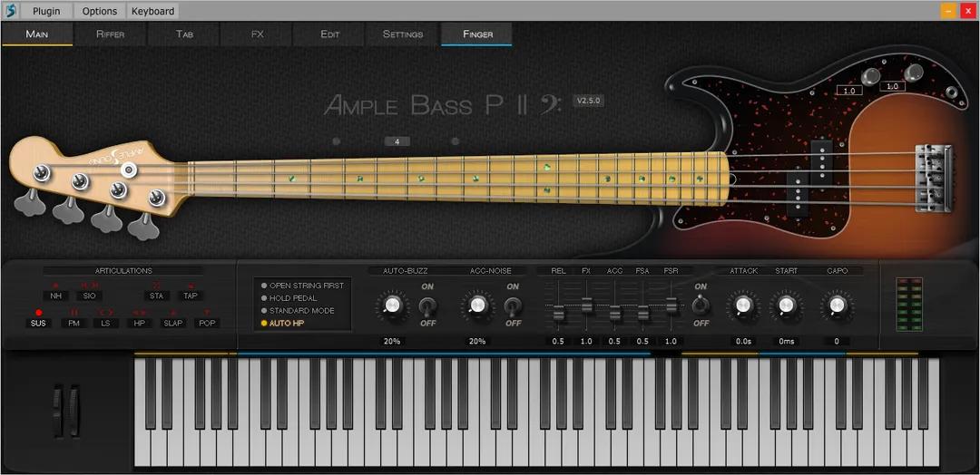Click the ATTACK 0.0s value field
Viewport: 980px width, 475px height.
click(x=743, y=342)
